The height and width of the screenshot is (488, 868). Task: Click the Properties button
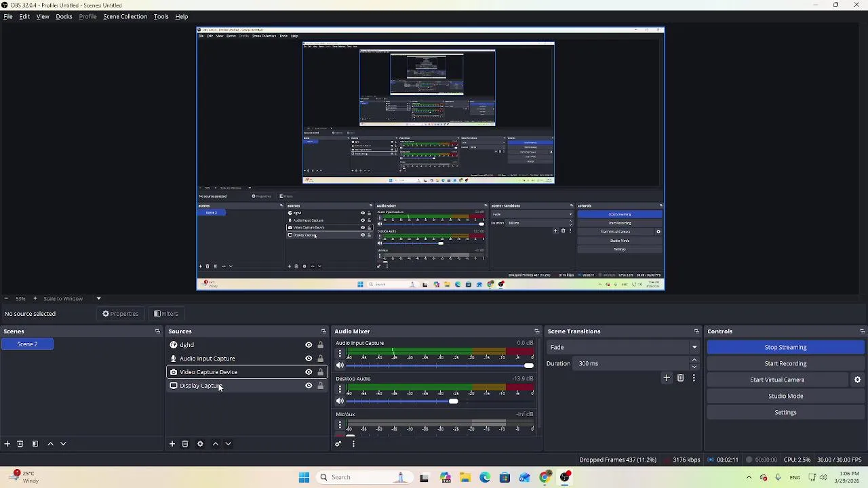[x=121, y=314]
